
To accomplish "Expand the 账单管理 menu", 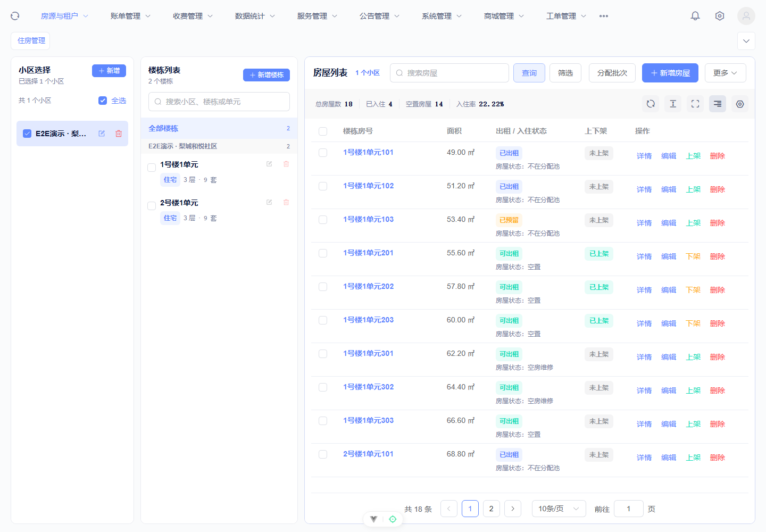I will [x=130, y=16].
